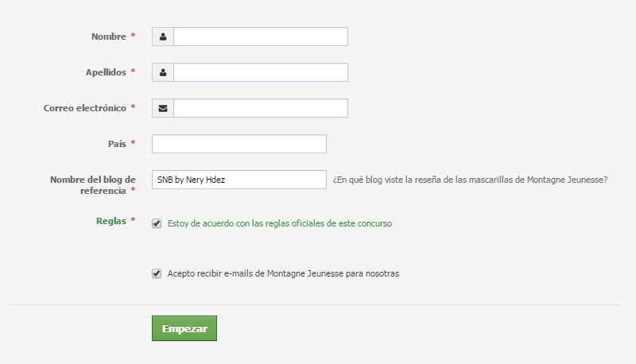The height and width of the screenshot is (364, 636).
Task: Click the person icon beside Apellidos field
Action: (x=163, y=72)
